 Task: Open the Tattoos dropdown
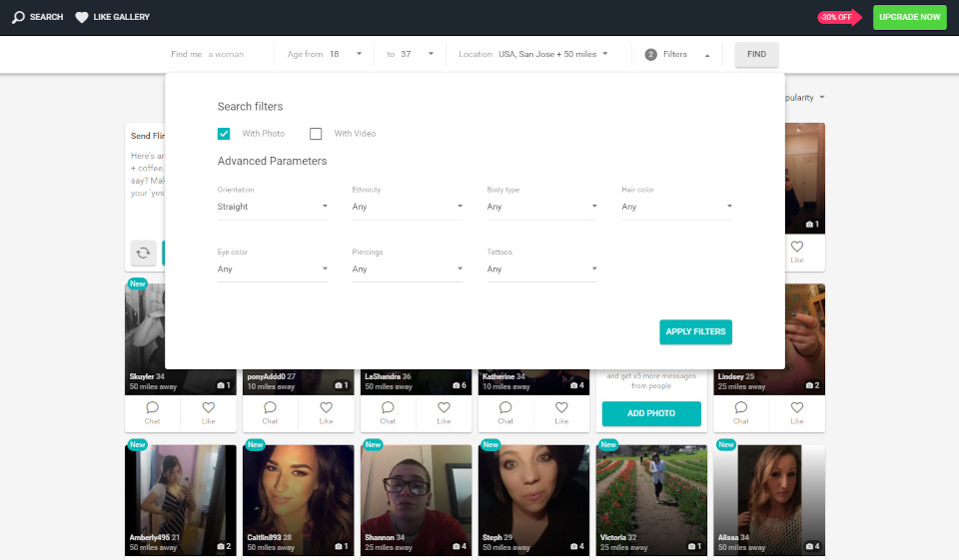(541, 269)
